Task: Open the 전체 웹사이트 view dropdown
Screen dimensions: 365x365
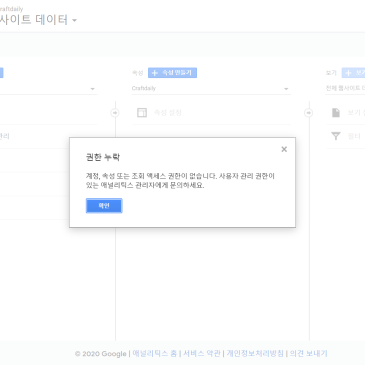Action: [x=345, y=88]
